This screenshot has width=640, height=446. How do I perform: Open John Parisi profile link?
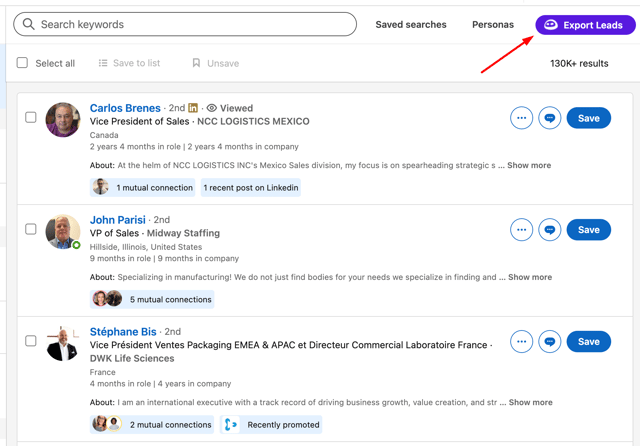point(118,220)
